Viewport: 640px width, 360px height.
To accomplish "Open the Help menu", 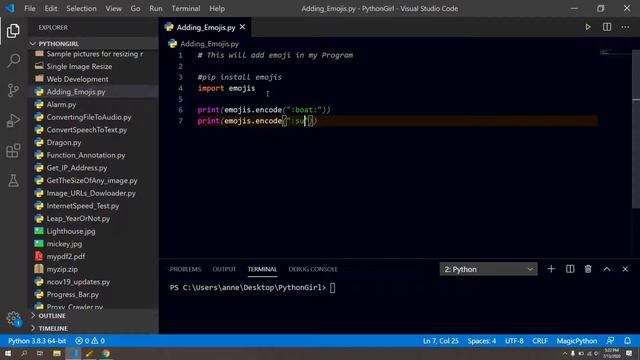I will point(217,8).
